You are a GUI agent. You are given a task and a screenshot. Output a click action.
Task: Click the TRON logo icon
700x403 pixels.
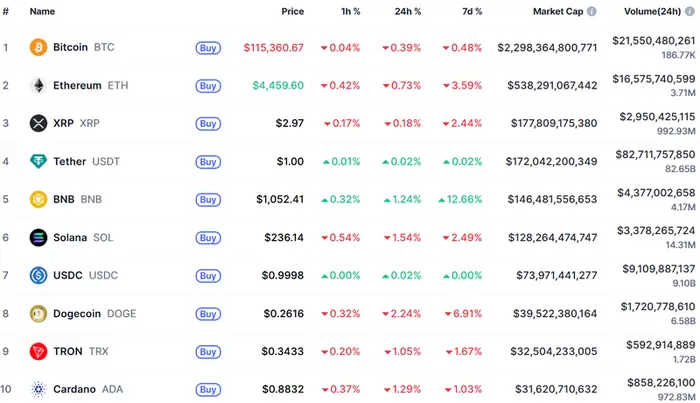pos(38,351)
